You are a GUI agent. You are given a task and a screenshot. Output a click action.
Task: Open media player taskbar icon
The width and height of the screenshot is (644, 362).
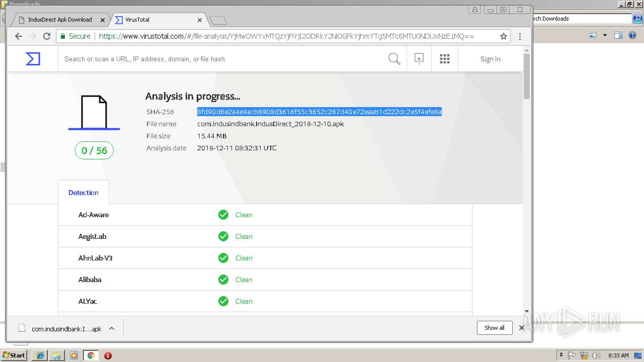(x=74, y=355)
